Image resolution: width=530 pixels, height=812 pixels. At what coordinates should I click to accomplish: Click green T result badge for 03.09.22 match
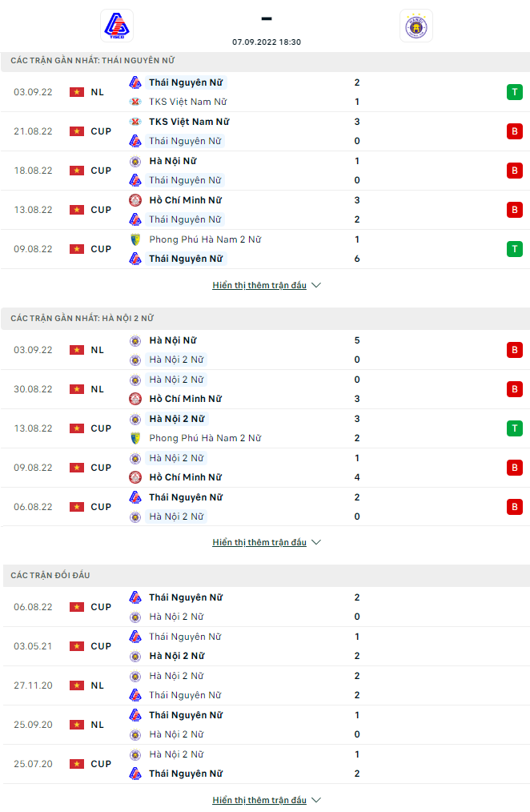click(x=514, y=92)
